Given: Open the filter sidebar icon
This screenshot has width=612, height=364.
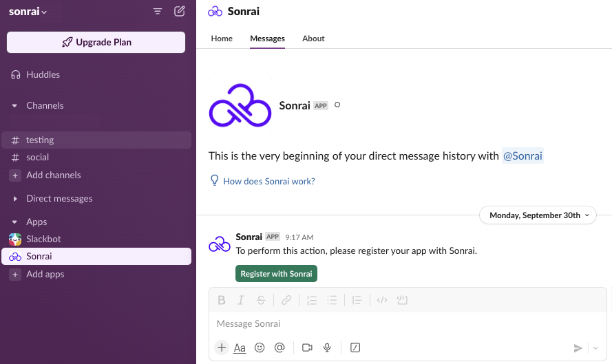Looking at the screenshot, I should 157,11.
